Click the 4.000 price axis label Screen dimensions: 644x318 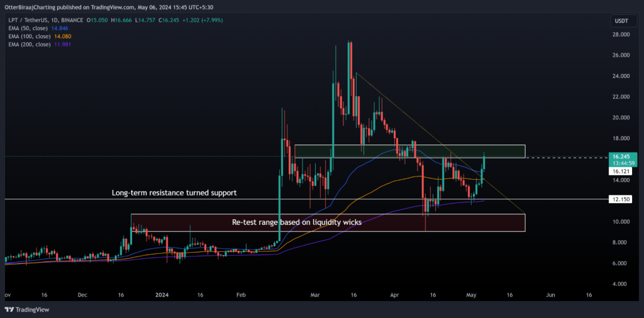click(620, 284)
